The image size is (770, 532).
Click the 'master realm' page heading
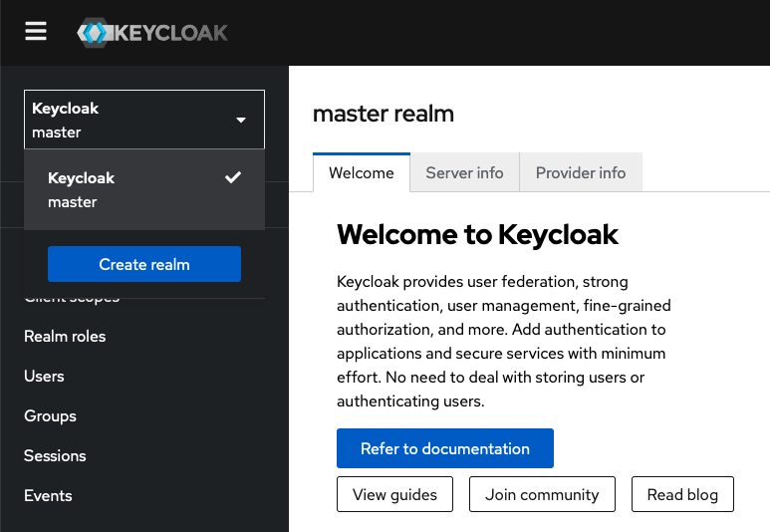[x=384, y=114]
